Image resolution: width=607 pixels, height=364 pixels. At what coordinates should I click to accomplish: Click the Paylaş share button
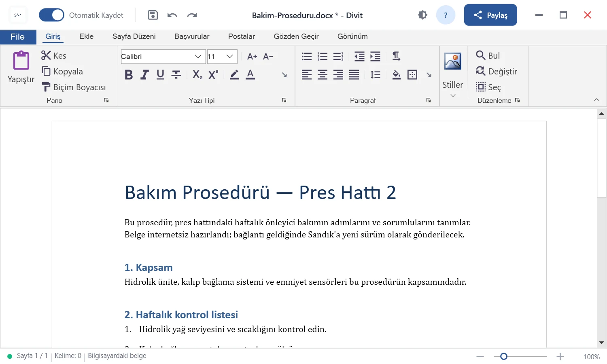point(490,15)
